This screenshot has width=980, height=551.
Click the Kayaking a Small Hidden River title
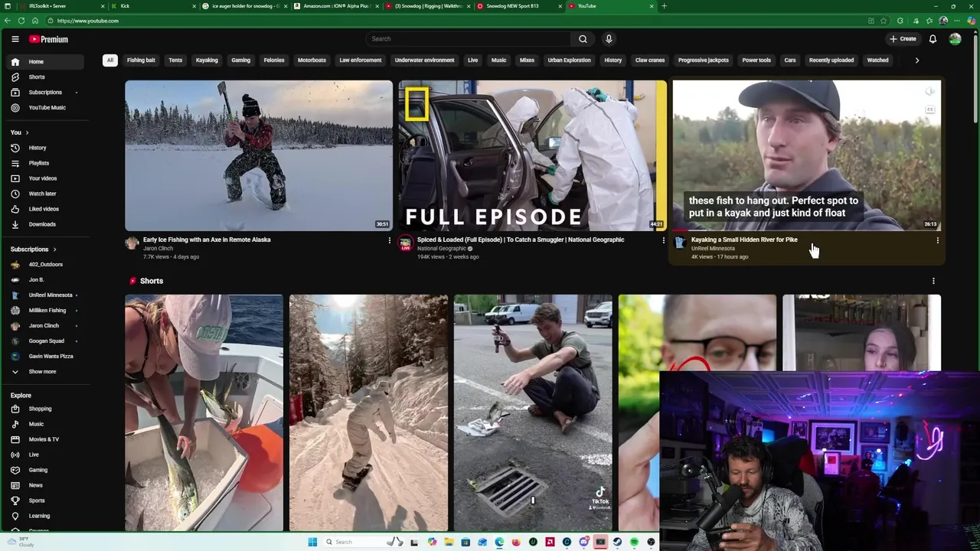744,240
